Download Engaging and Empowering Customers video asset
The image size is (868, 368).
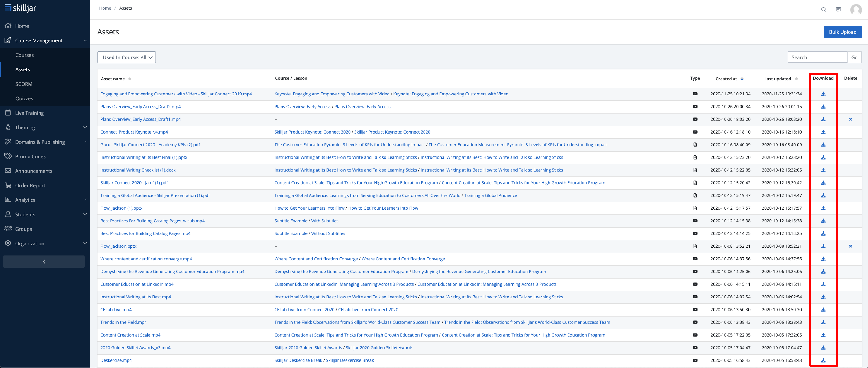coord(823,94)
